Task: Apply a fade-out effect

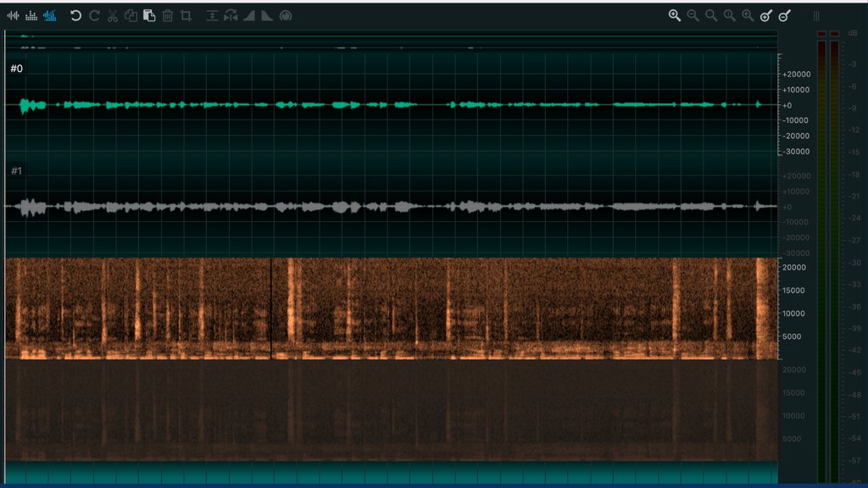Action: [x=266, y=14]
